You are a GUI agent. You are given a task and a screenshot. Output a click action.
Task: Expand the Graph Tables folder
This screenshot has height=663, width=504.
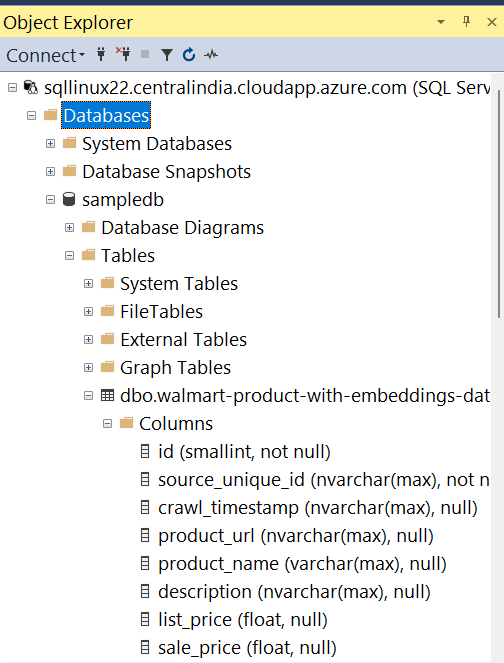point(88,367)
